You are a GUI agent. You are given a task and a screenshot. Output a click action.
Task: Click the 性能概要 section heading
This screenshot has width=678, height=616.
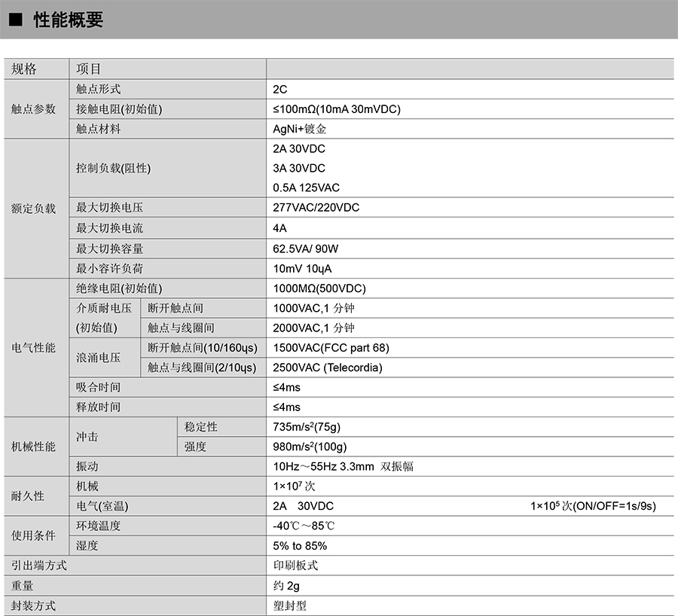pos(68,21)
